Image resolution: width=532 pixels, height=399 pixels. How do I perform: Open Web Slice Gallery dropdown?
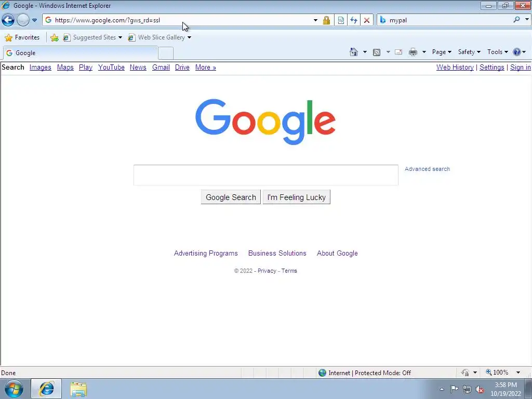click(159, 37)
